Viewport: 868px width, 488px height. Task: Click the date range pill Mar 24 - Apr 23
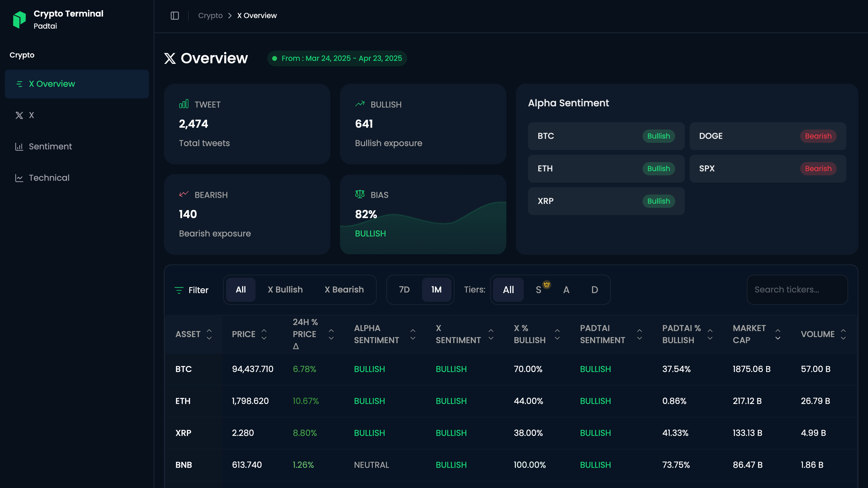tap(337, 58)
